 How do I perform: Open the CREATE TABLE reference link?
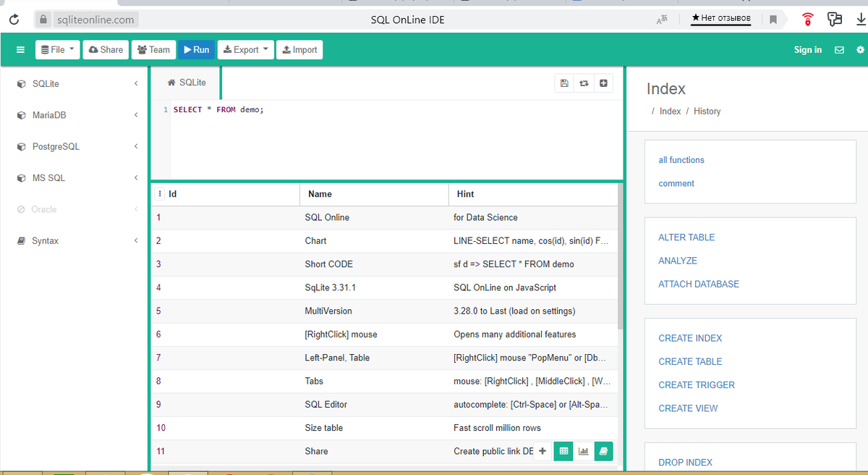pyautogui.click(x=689, y=361)
